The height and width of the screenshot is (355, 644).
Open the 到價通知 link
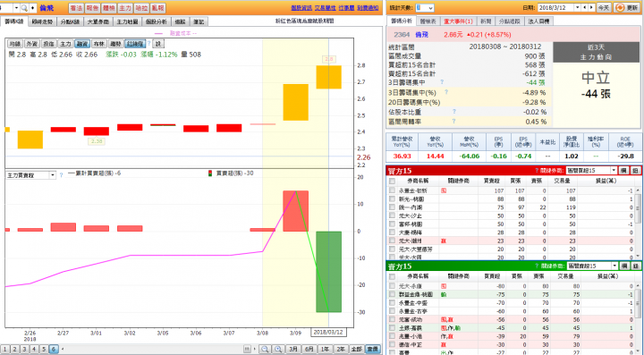pos(368,8)
